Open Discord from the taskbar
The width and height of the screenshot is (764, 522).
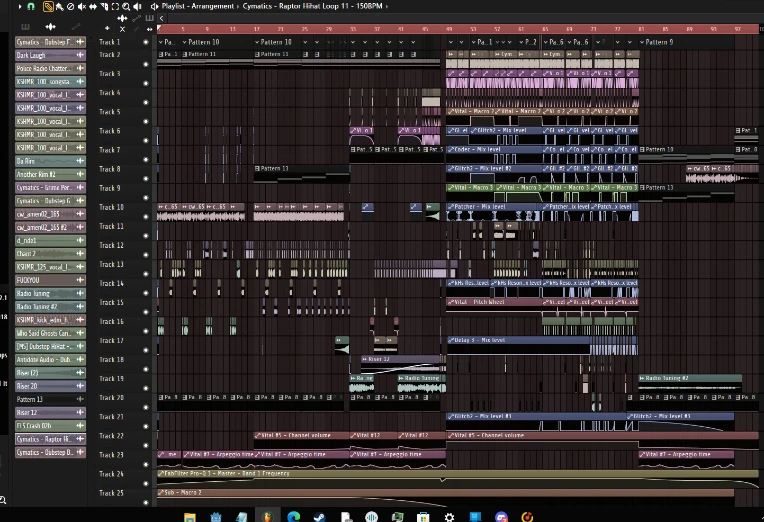[501, 517]
